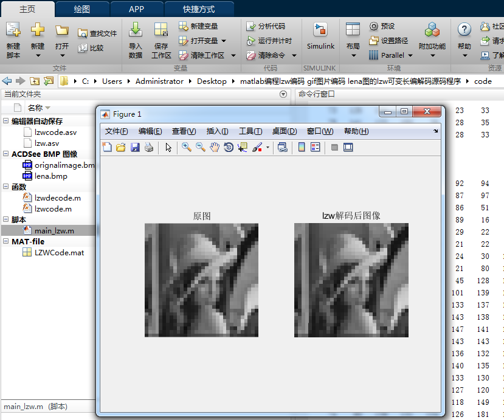This screenshot has height=420, width=504.
Task: Switch to the APP ribbon tab
Action: [x=137, y=9]
